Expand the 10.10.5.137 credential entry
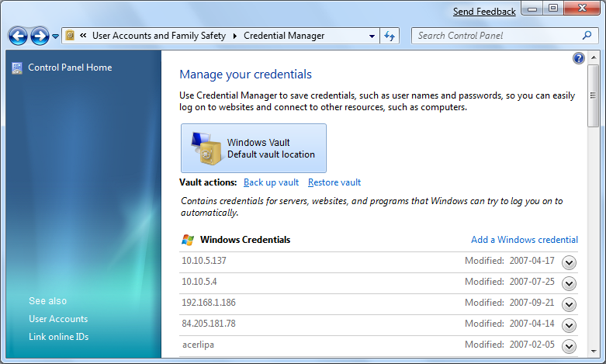This screenshot has width=606, height=364. pos(569,262)
